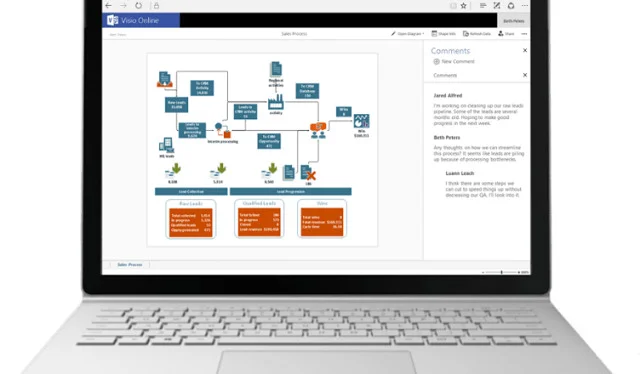Select the Wins chart dashboard icon
Viewport: 640px width, 374px height.
(x=361, y=121)
